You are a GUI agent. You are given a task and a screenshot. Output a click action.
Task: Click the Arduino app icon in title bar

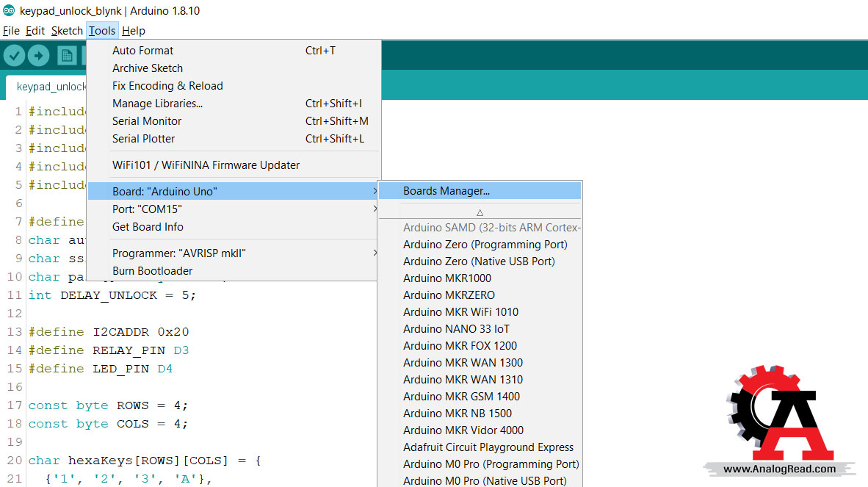click(9, 10)
